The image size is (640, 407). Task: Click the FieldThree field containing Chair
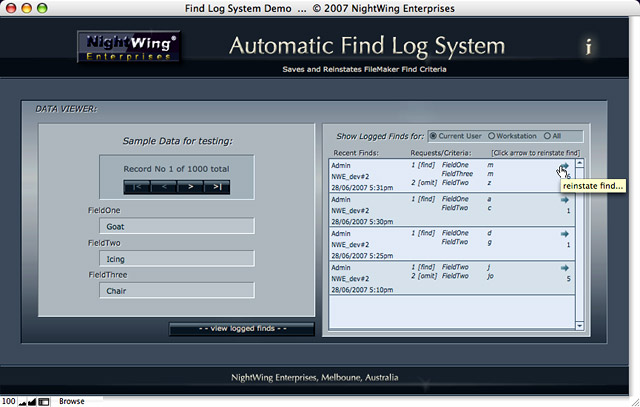[177, 291]
